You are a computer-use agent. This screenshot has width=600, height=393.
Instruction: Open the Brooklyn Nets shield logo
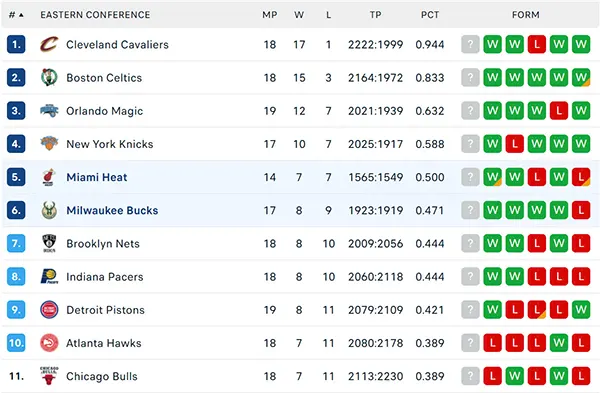click(x=49, y=243)
